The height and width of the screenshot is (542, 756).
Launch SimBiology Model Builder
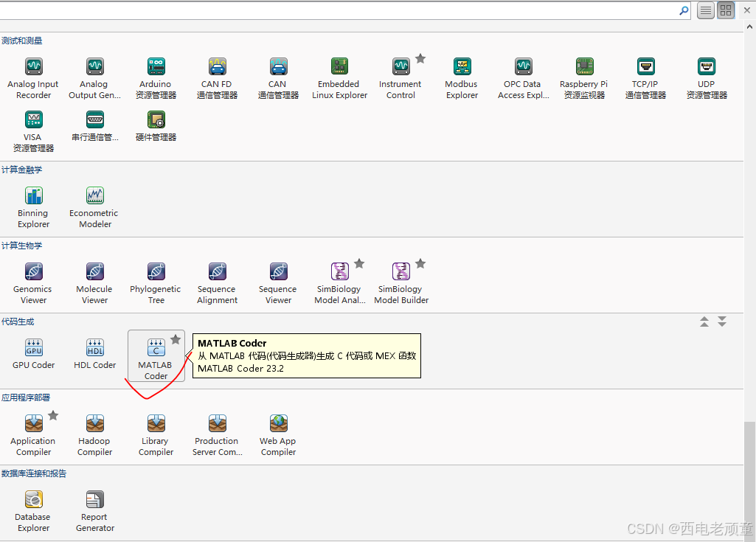[400, 283]
